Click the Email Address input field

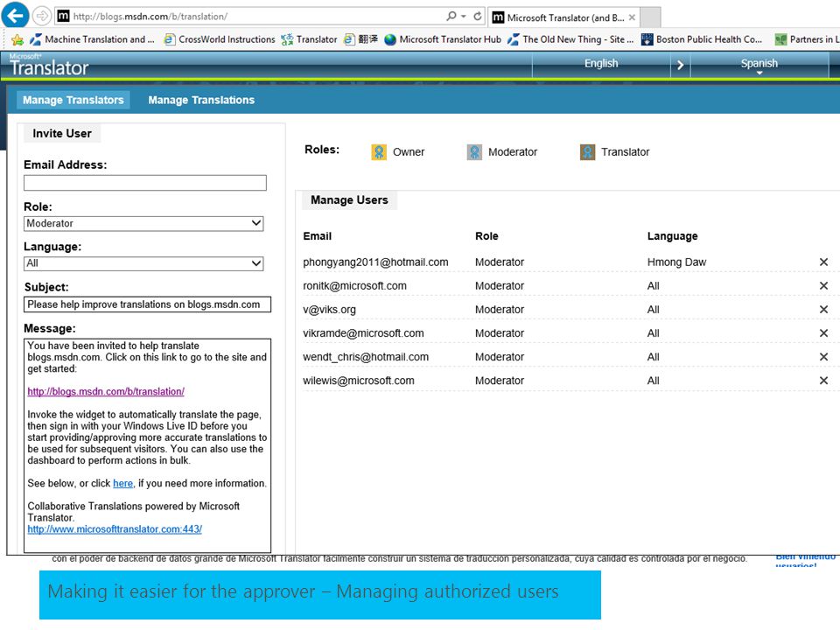pyautogui.click(x=144, y=183)
